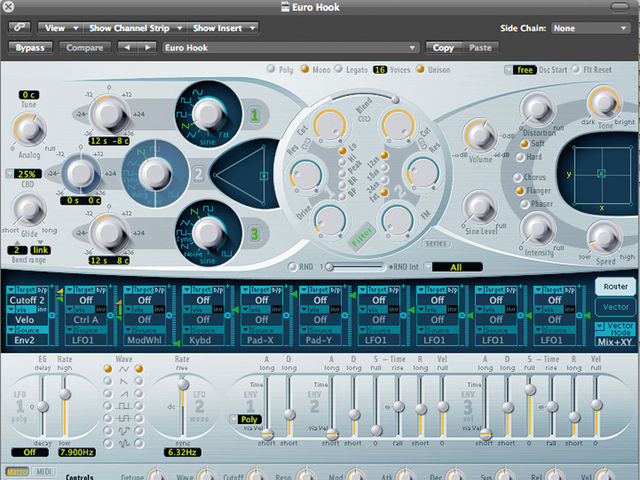Click the sawtooth LFO wave icon
The image size is (640, 480).
[x=123, y=381]
